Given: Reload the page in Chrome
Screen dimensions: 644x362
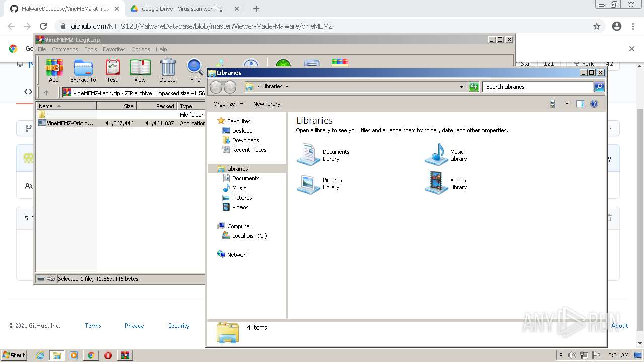Looking at the screenshot, I should (x=43, y=26).
